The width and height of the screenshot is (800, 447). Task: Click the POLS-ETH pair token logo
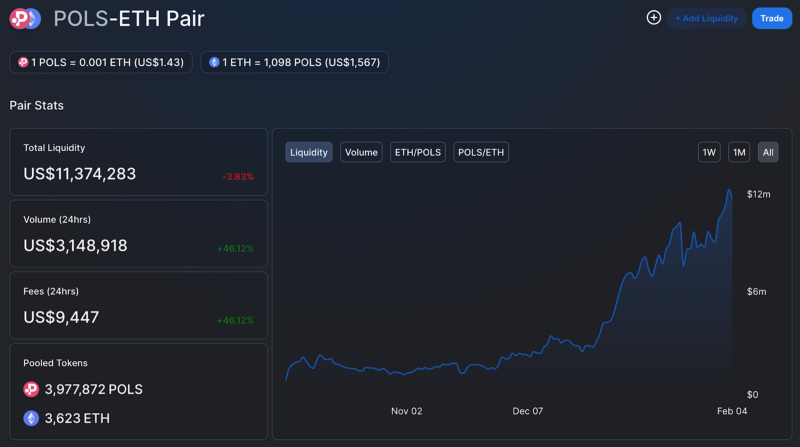pyautogui.click(x=25, y=19)
